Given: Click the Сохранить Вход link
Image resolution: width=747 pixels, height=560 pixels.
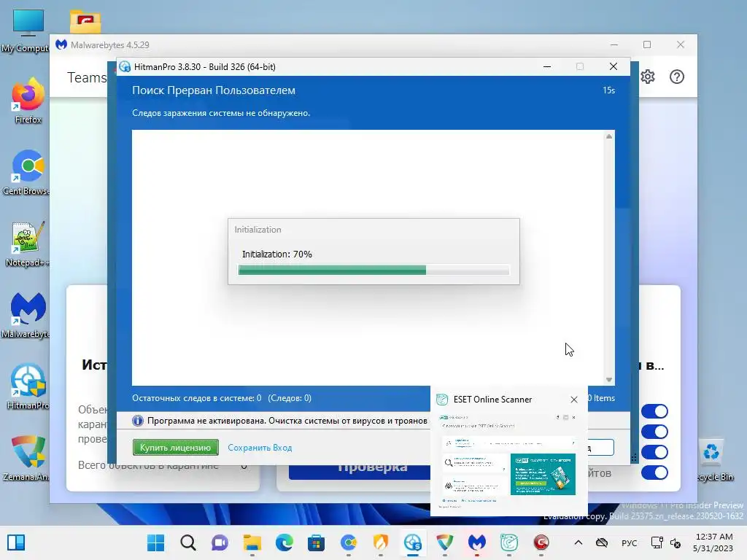Looking at the screenshot, I should coord(260,448).
